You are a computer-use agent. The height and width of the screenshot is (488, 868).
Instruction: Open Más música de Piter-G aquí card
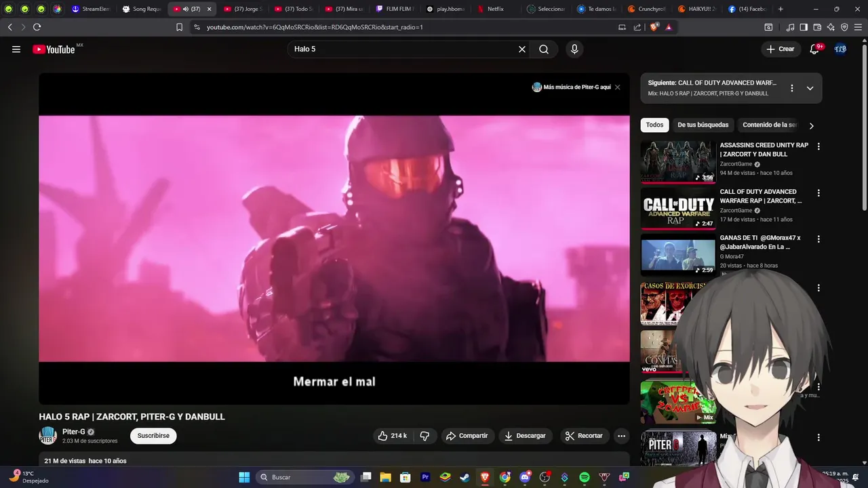point(572,87)
